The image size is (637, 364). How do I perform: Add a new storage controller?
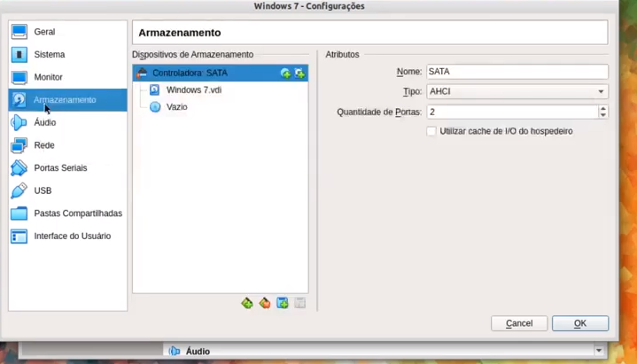[247, 303]
